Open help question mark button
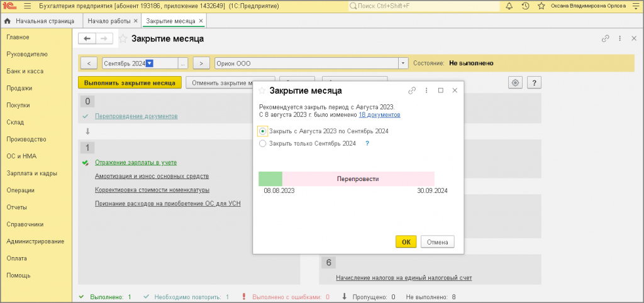This screenshot has height=303, width=644. (x=534, y=82)
